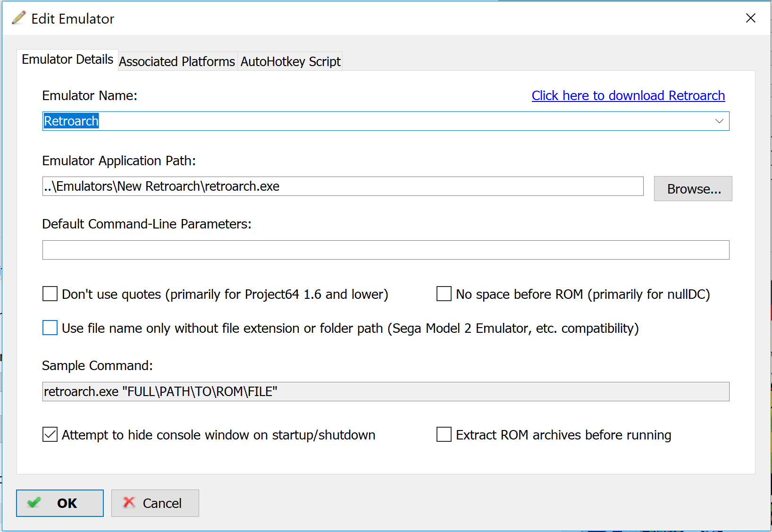
Task: Click Browse to locate the emulator
Action: point(693,189)
